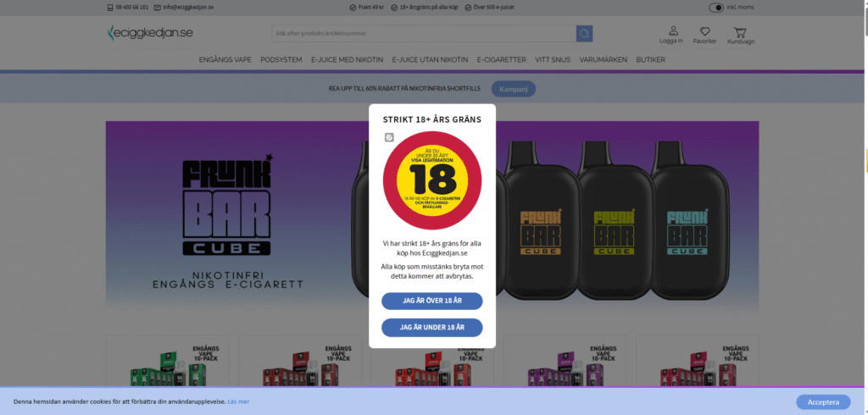868x415 pixels.
Task: Open the Läs mer cookie link
Action: point(238,401)
